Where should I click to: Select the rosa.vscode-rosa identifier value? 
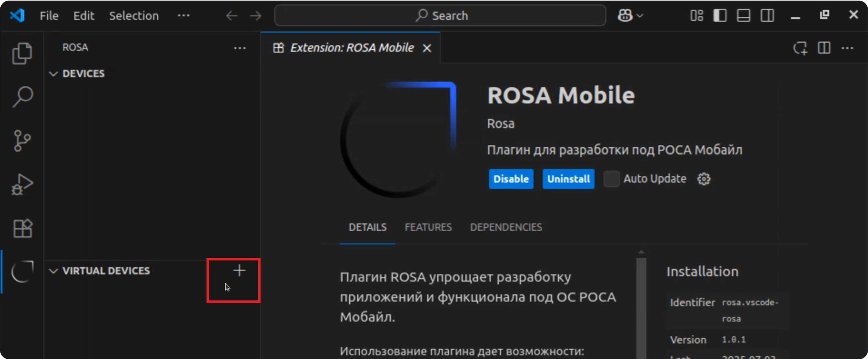tap(750, 310)
